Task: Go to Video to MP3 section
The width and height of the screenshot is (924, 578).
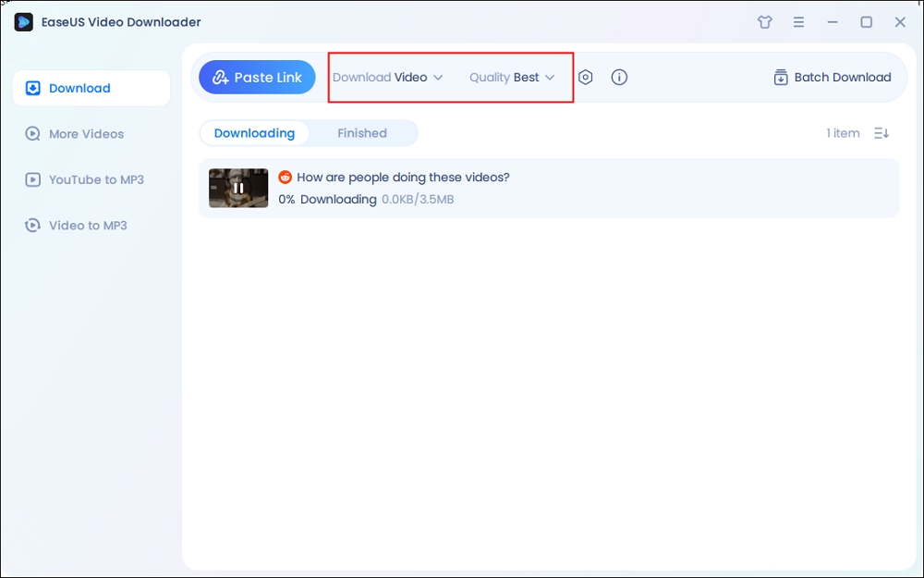Action: pyautogui.click(x=76, y=226)
